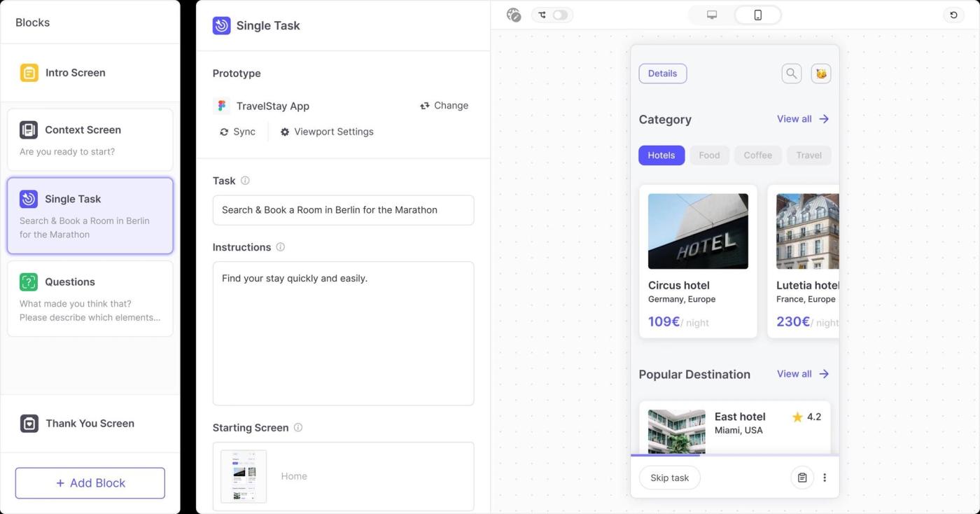Select the Travel category chip
Viewport: 980px width, 514px height.
pos(809,155)
